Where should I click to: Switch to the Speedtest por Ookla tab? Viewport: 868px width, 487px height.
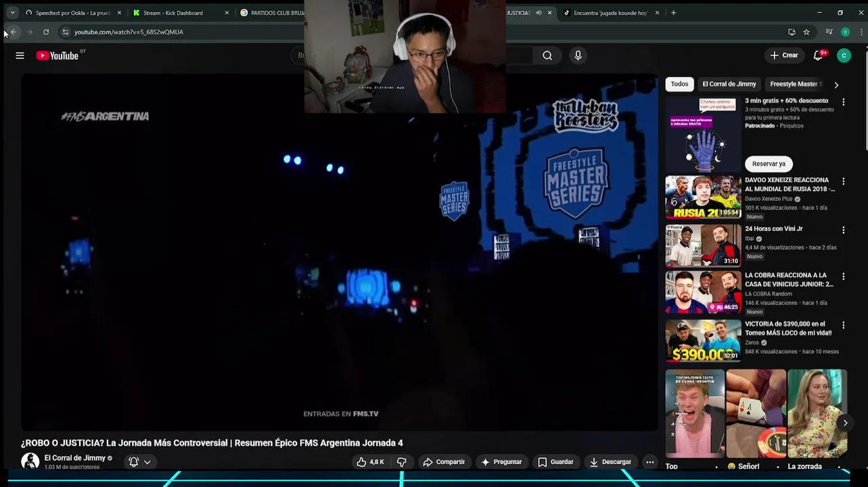[x=73, y=13]
